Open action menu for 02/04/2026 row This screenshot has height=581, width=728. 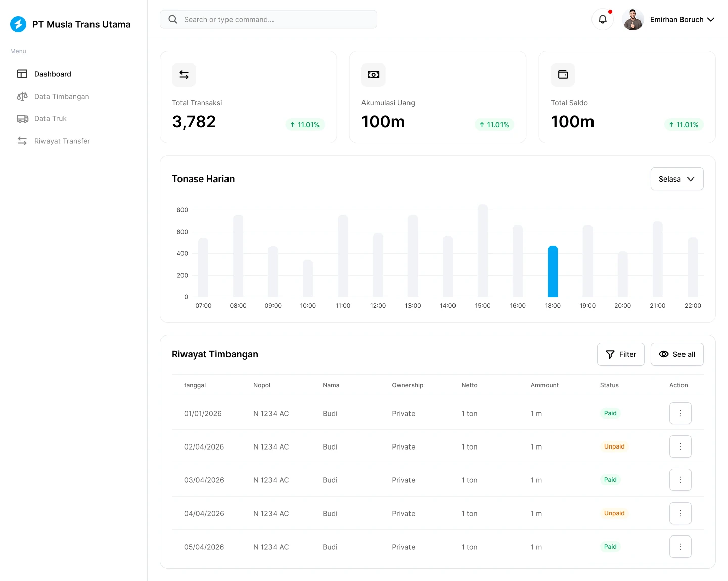click(x=680, y=446)
